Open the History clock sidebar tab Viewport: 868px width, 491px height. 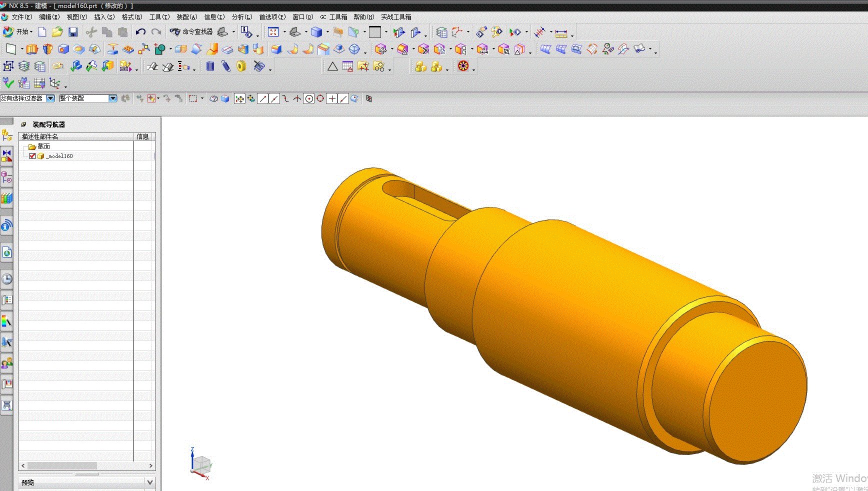[x=6, y=278]
